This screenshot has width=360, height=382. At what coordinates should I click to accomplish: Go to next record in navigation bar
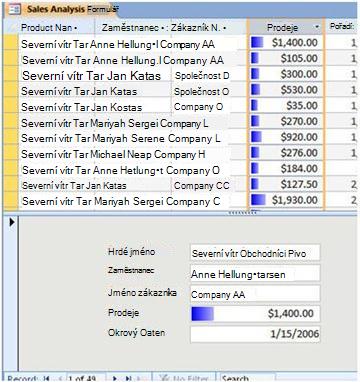(114, 378)
